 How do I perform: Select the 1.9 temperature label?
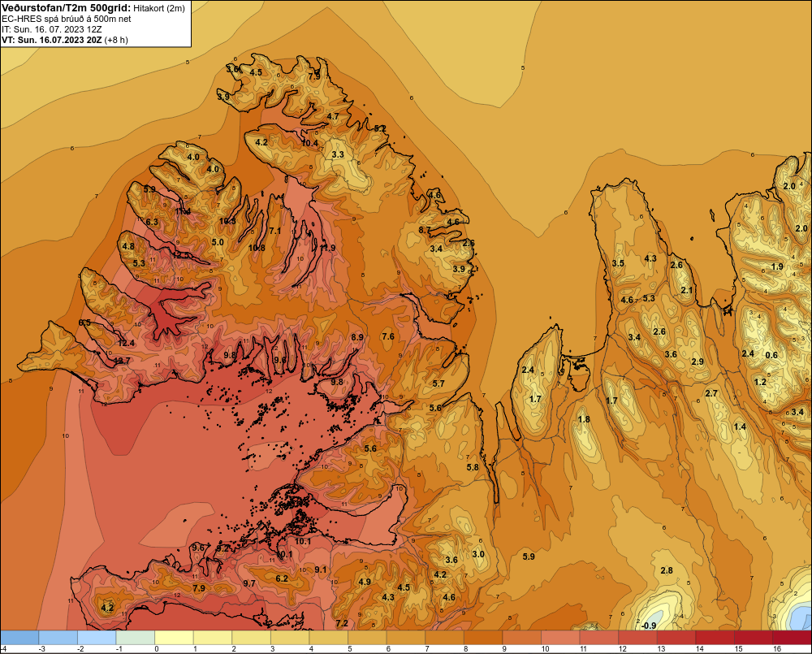click(777, 266)
